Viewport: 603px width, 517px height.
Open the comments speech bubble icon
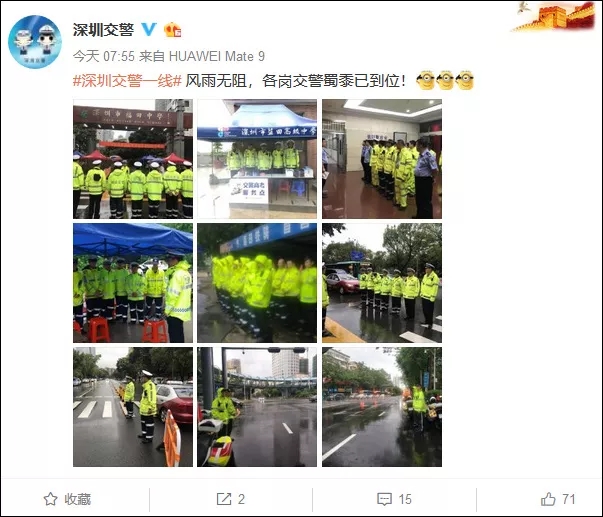385,499
